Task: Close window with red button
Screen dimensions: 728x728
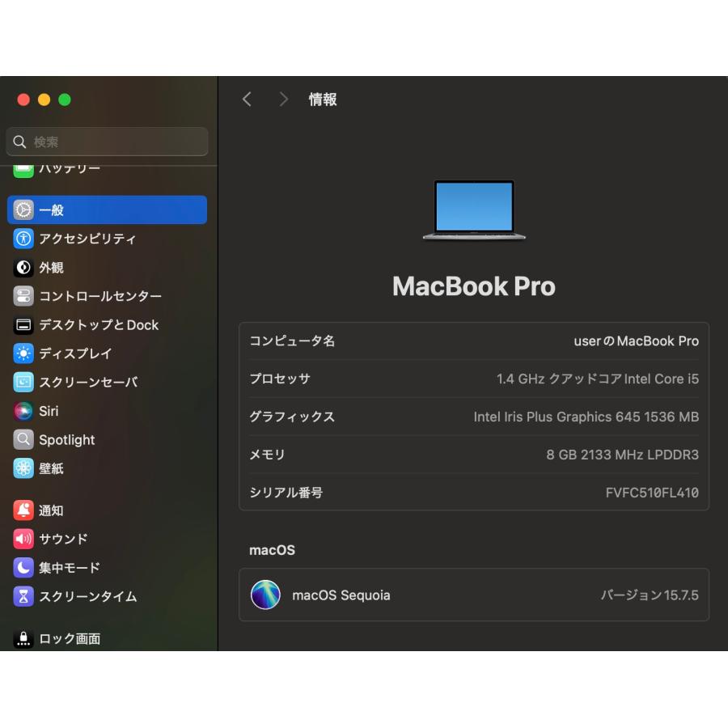Action: pos(23,99)
